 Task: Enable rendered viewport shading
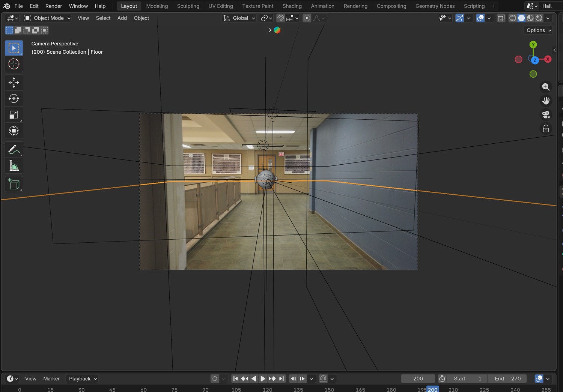tap(539, 18)
